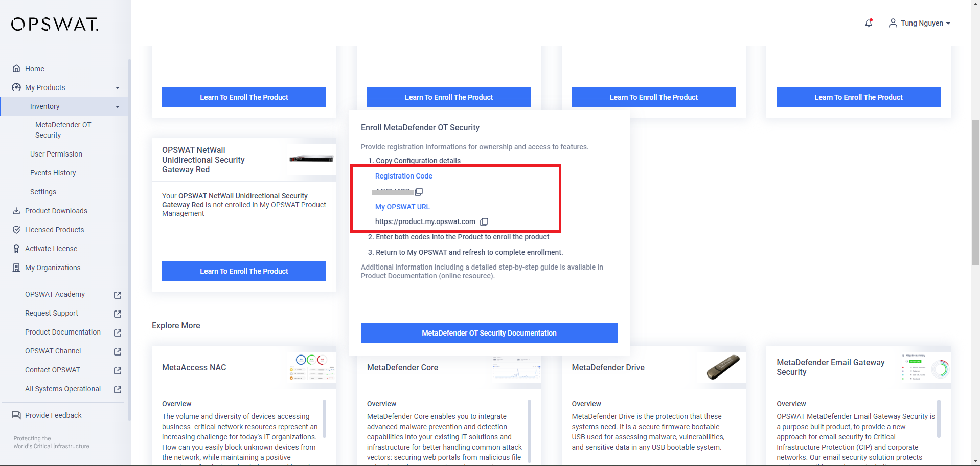Click the sidebar vertical scrollbar
Image resolution: width=980 pixels, height=466 pixels.
(129, 240)
